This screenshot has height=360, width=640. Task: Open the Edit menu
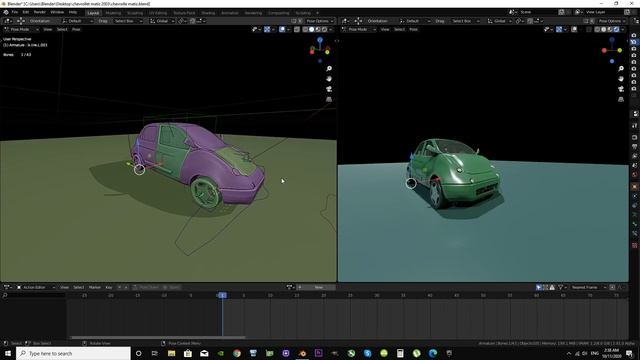coord(26,12)
